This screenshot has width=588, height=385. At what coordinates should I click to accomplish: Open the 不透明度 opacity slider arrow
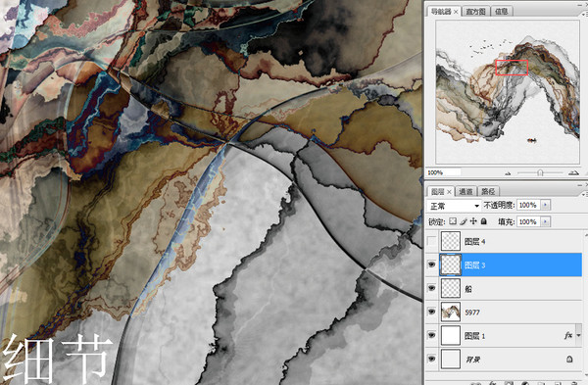545,205
